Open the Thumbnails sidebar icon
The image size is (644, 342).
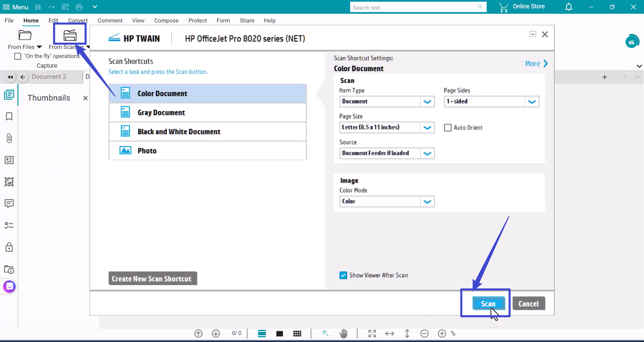pos(9,95)
